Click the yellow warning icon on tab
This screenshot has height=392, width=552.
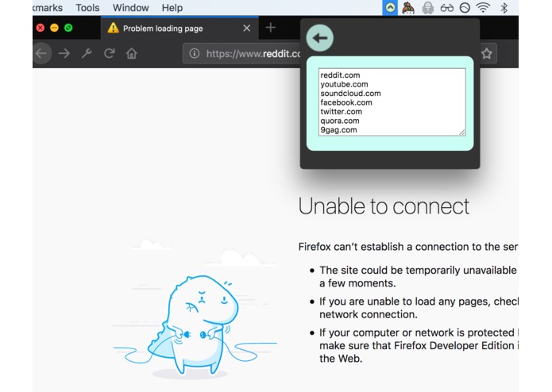[114, 28]
